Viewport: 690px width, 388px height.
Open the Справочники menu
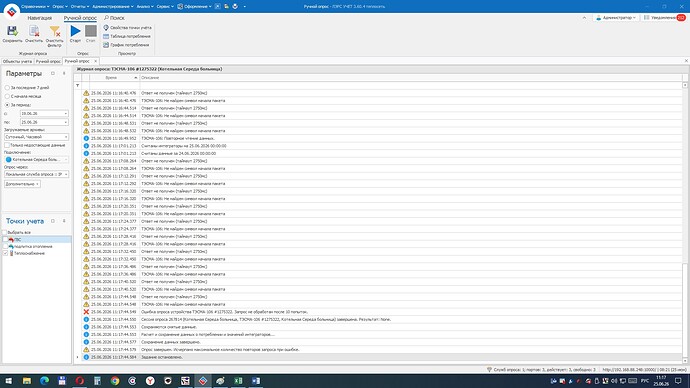click(x=35, y=7)
